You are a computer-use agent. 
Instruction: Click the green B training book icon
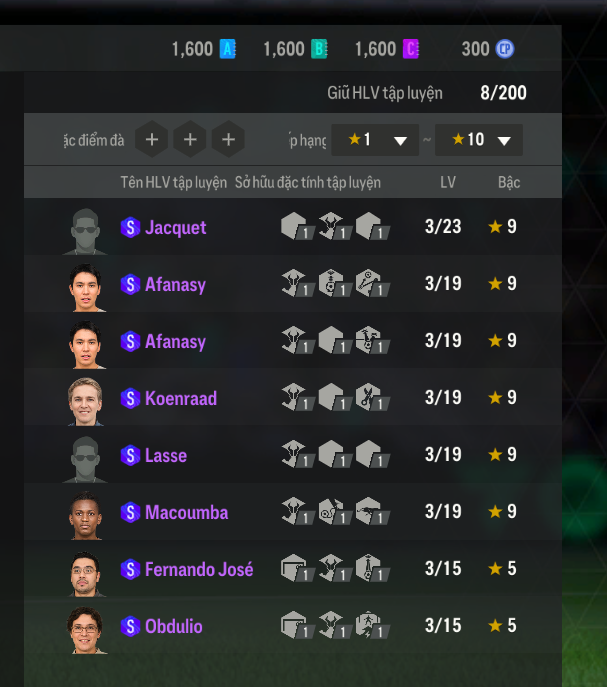(x=319, y=49)
